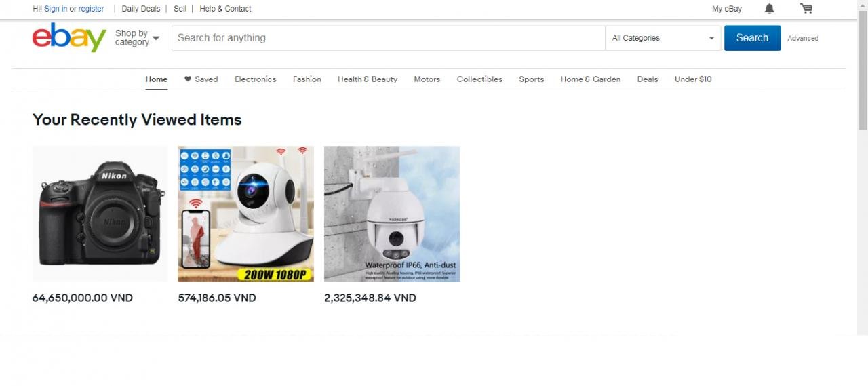Open the notifications bell icon
The image size is (868, 386).
(x=769, y=9)
